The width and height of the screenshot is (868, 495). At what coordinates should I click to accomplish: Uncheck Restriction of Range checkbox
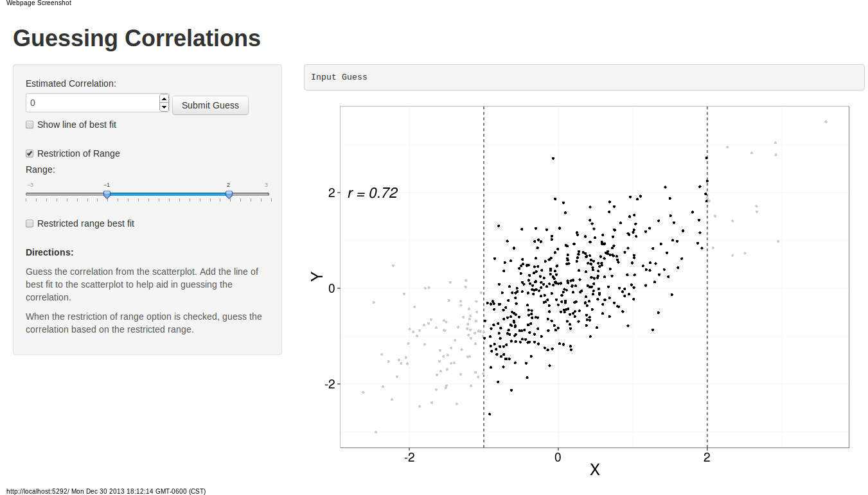pyautogui.click(x=30, y=153)
